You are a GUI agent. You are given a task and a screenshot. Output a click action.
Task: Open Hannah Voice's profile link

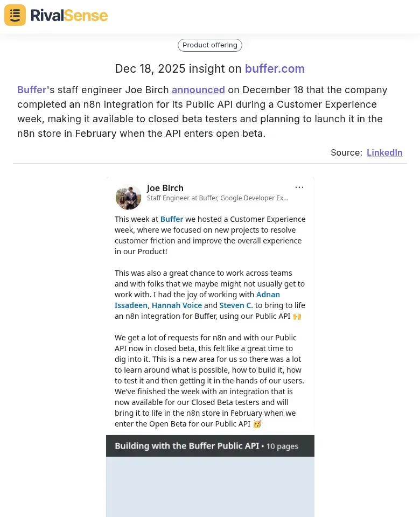176,305
